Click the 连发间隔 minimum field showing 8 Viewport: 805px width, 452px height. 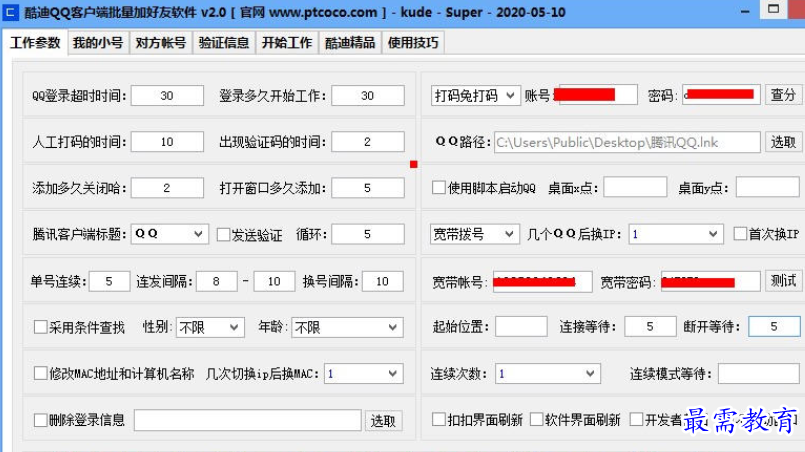217,281
